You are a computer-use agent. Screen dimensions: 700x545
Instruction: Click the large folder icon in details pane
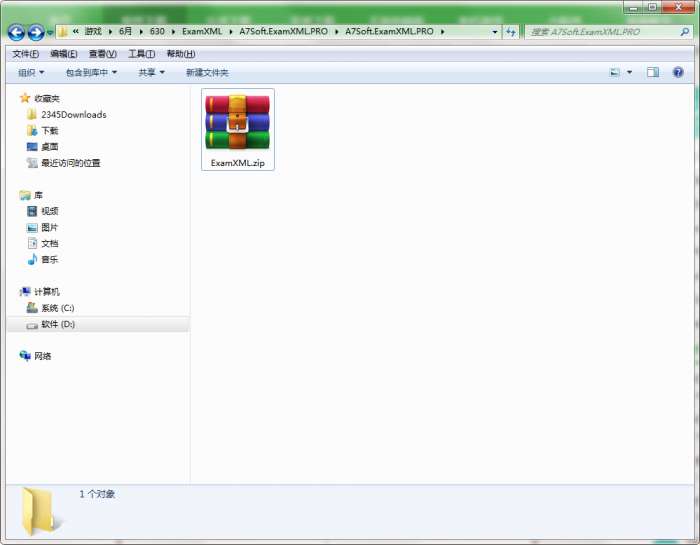[41, 512]
